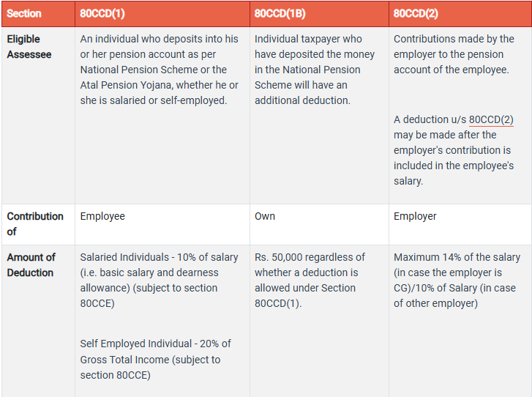This screenshot has width=532, height=397.
Task: Click the 'Rs. 50,000 regardless' deduction text
Action: coord(310,280)
